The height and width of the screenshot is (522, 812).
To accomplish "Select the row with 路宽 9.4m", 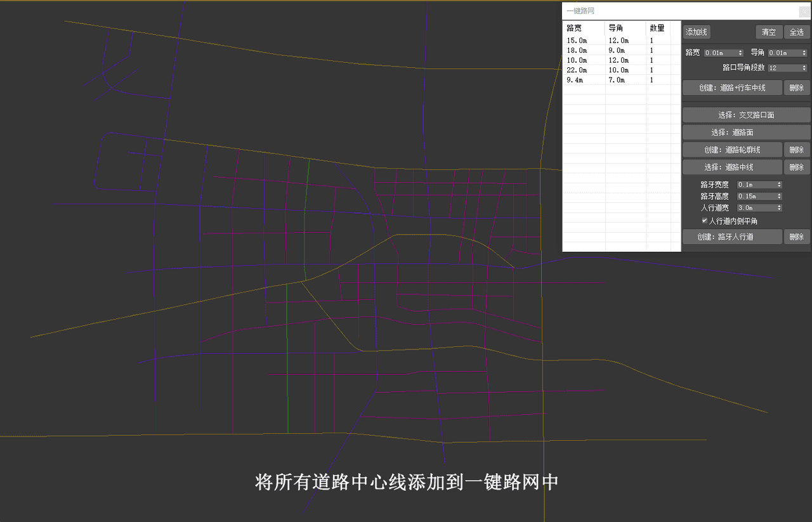I will click(x=622, y=80).
